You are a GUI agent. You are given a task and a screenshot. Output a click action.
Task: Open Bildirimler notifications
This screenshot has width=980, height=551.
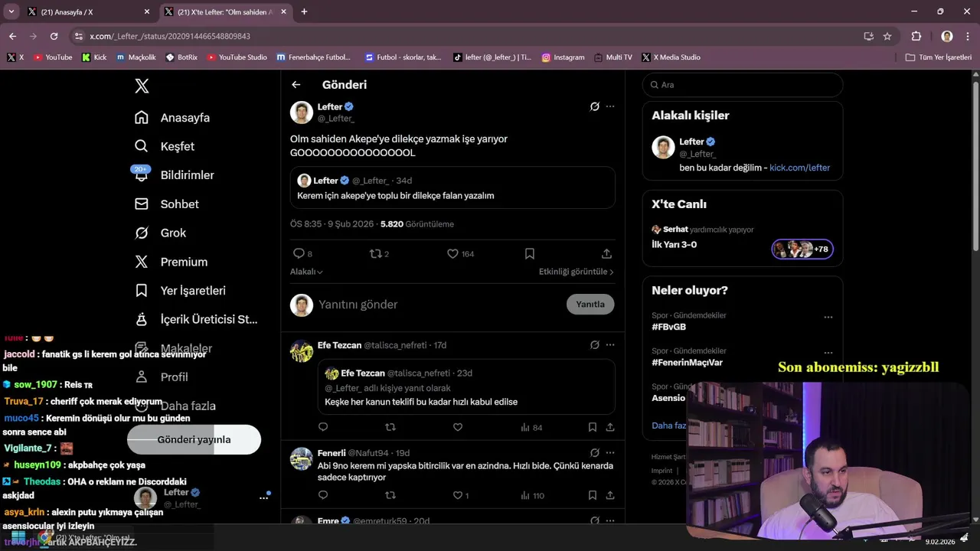pos(174,175)
